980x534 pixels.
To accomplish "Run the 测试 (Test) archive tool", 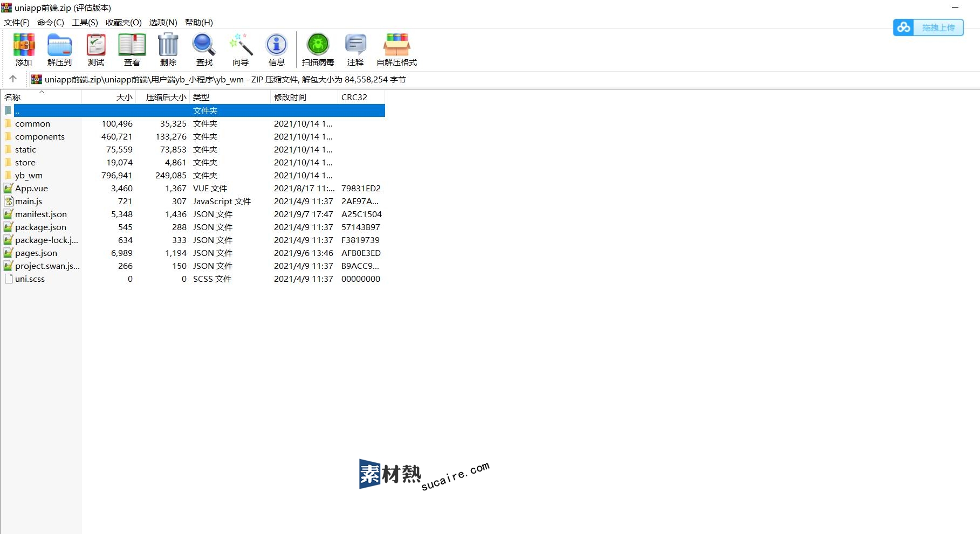I will point(96,45).
